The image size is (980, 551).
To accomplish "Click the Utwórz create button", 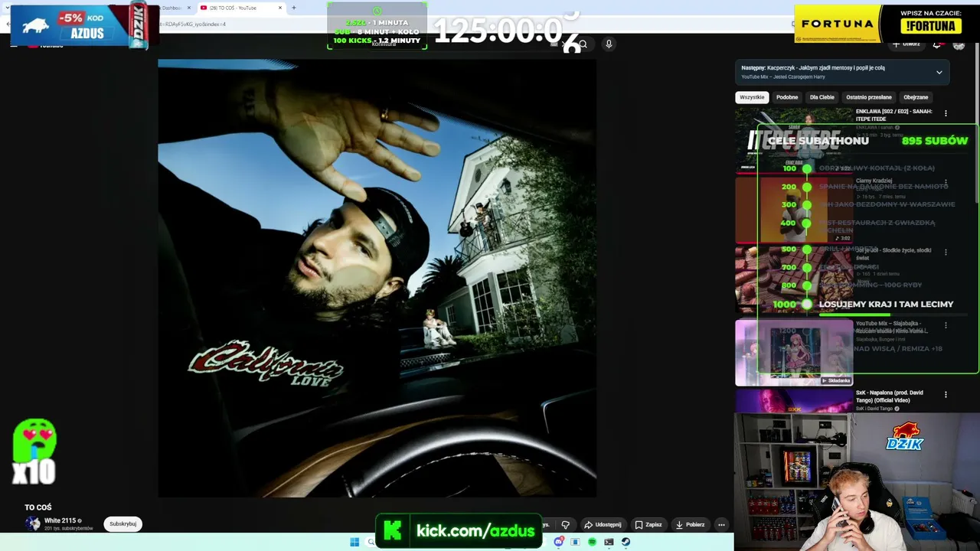I will (x=906, y=44).
